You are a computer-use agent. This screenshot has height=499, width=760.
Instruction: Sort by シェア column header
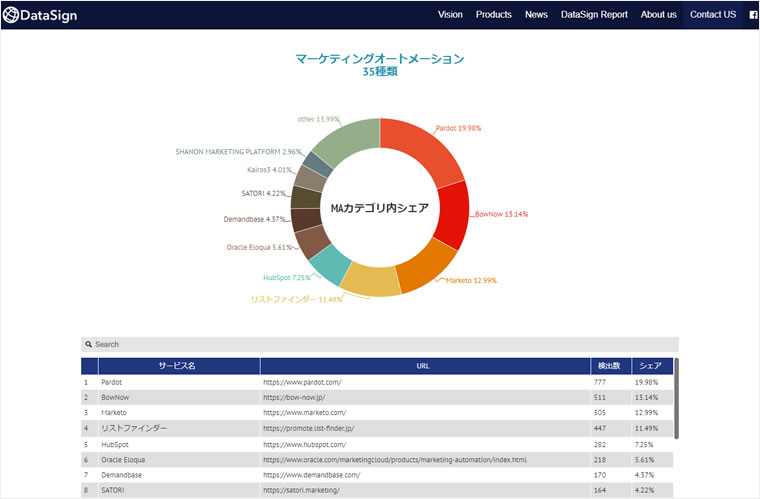(x=650, y=366)
